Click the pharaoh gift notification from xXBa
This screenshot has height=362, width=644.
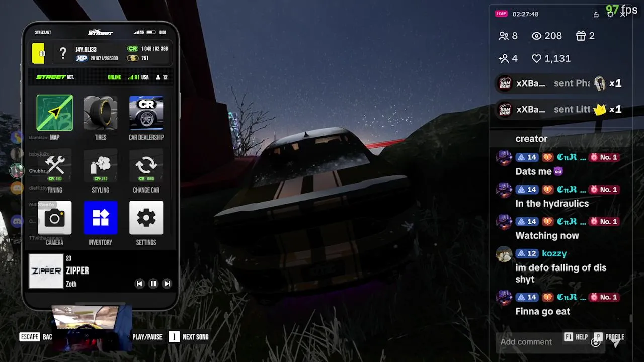(559, 83)
